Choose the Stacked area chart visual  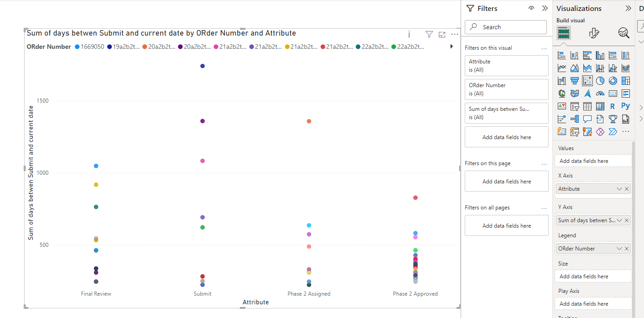(587, 68)
